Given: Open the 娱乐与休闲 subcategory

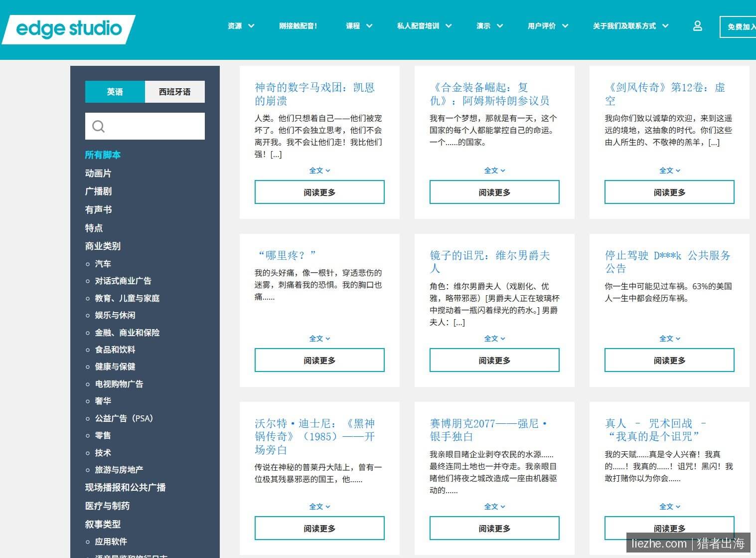Looking at the screenshot, I should [x=115, y=315].
